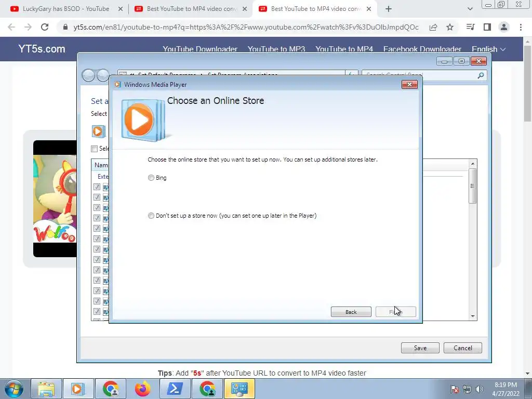The image size is (532, 399).
Task: Open Windows Media Player from the taskbar
Action: click(x=78, y=389)
